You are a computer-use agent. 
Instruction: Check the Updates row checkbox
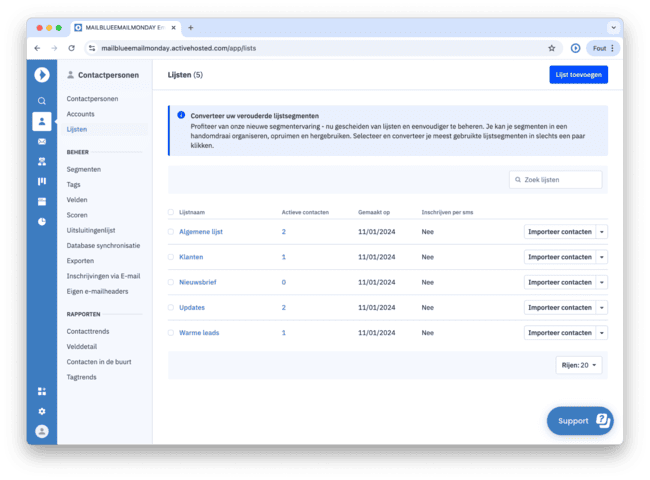[x=171, y=308]
